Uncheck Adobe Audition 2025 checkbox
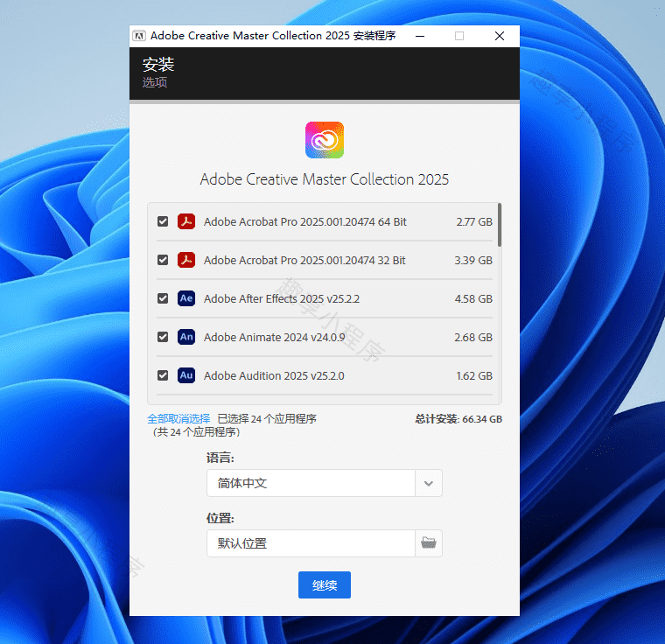 tap(163, 375)
